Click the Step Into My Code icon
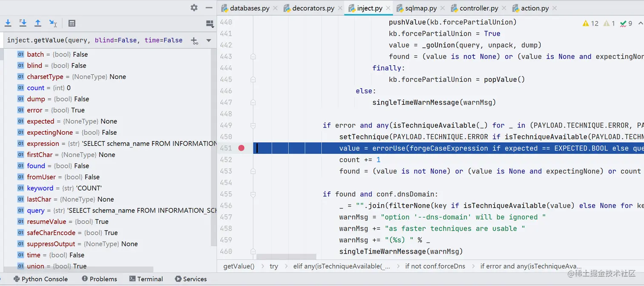 [23, 23]
